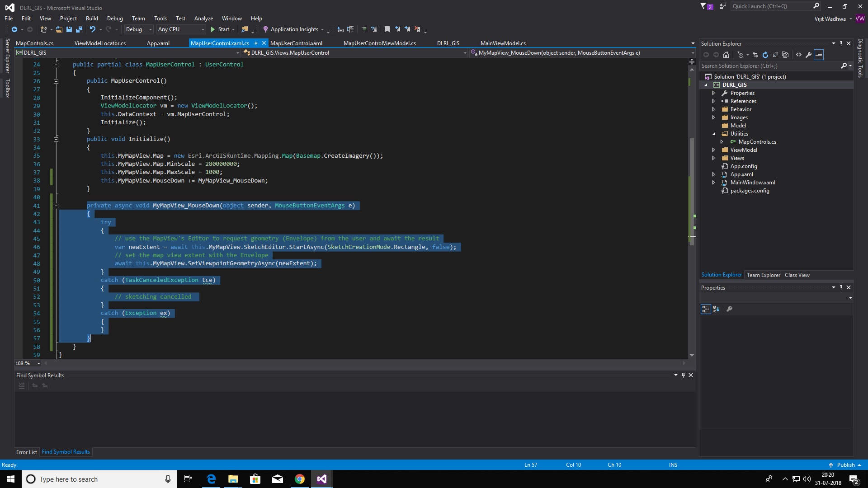Switch to the Team Explorer tab
Screen dimensions: 868x488
tap(763, 275)
